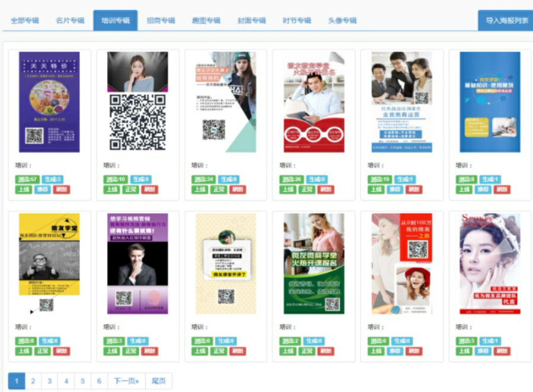This screenshot has width=533, height=392.
Task: Select the green 微友微商学堂 poster thumbnail
Action: 314,264
